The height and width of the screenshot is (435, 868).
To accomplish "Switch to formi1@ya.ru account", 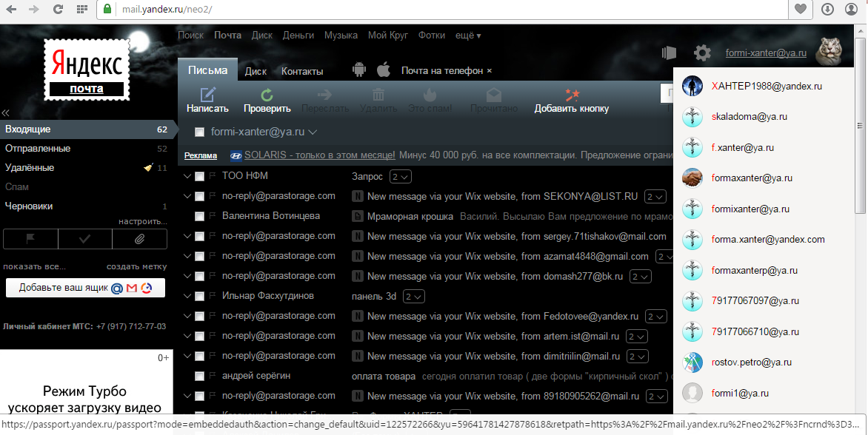I will click(x=740, y=394).
